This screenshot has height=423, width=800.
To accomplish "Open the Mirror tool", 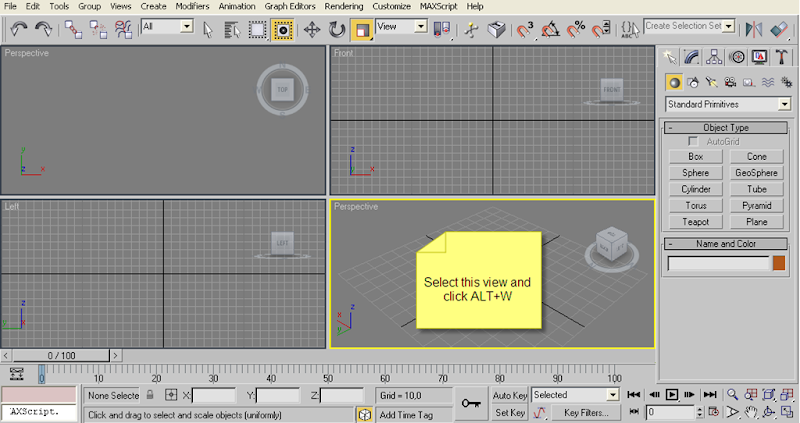I will [754, 30].
